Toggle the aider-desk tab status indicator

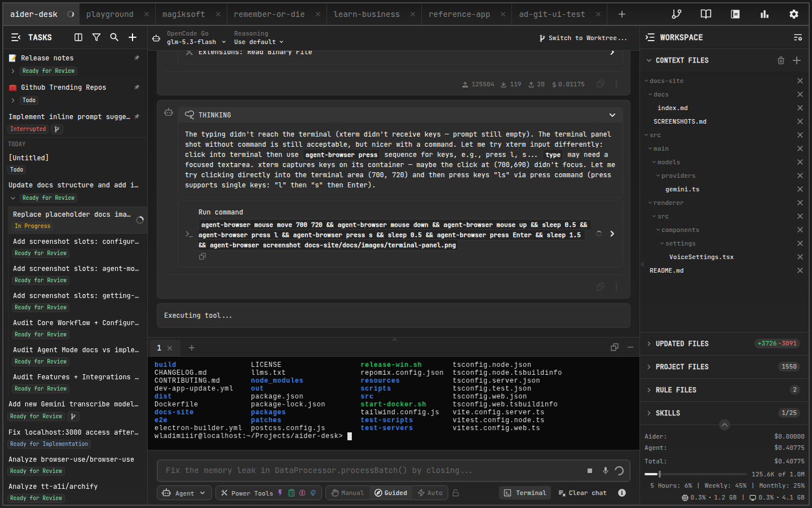point(70,14)
